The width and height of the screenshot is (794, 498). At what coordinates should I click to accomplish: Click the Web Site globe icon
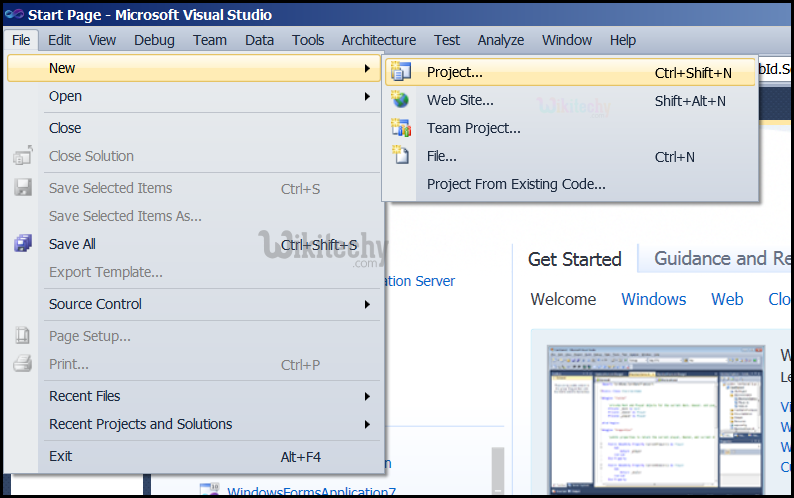coord(400,99)
